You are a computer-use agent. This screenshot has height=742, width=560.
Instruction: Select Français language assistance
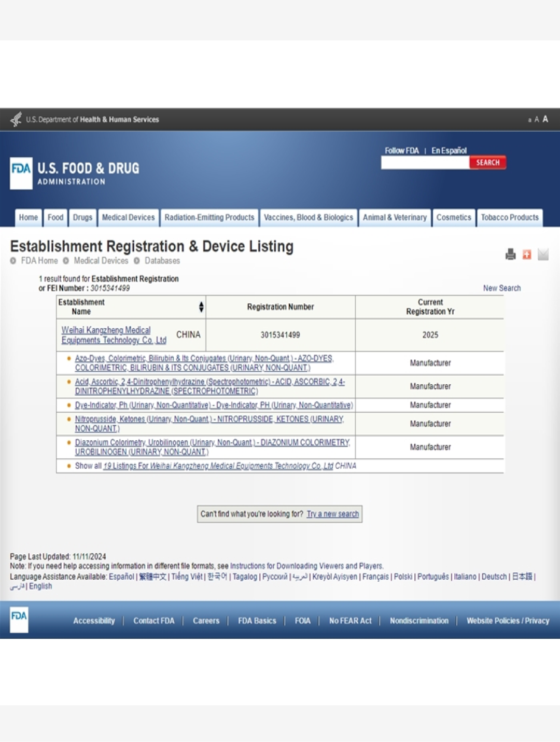(x=375, y=577)
